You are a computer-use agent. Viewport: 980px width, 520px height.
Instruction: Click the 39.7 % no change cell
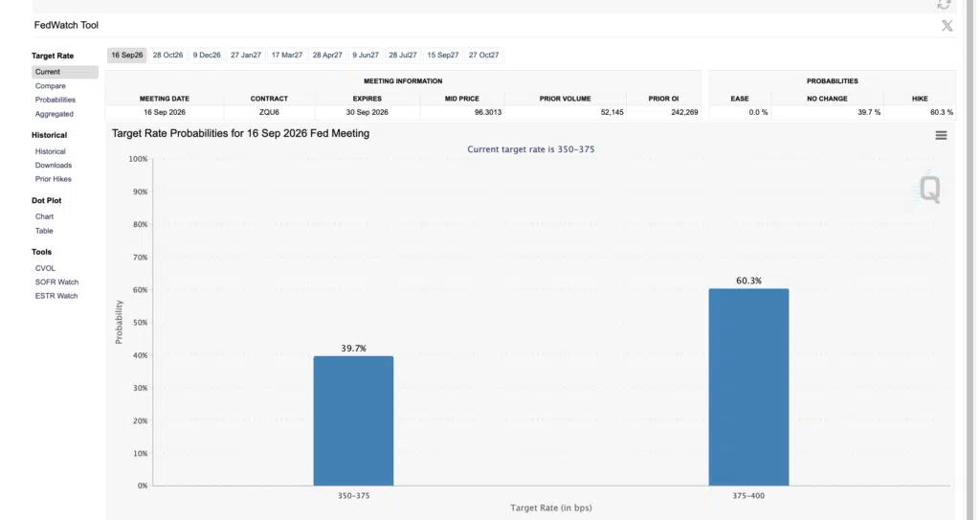827,113
